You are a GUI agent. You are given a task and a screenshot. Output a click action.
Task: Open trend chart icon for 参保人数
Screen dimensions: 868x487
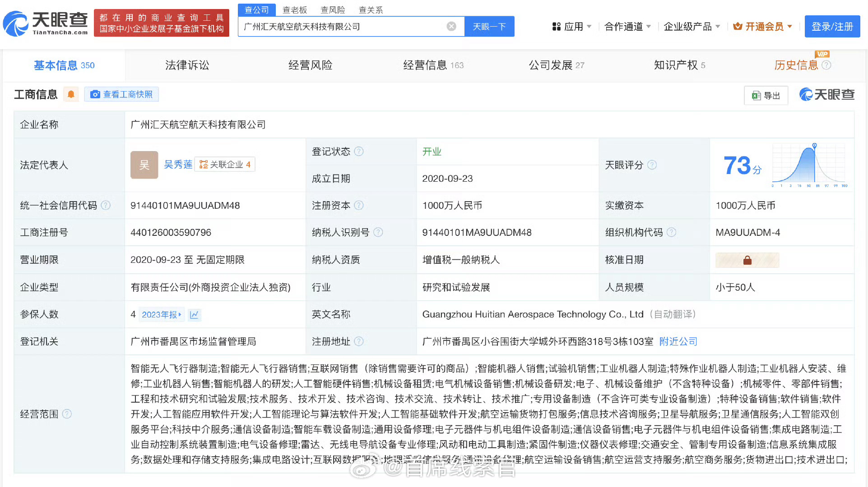tap(194, 315)
